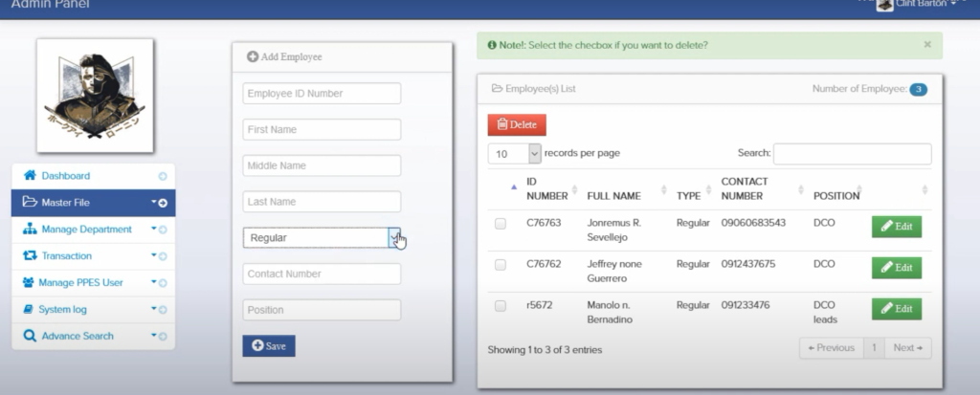Click the circle arrow next to Dashboard
Screen dimensions: 980x395
163,176
